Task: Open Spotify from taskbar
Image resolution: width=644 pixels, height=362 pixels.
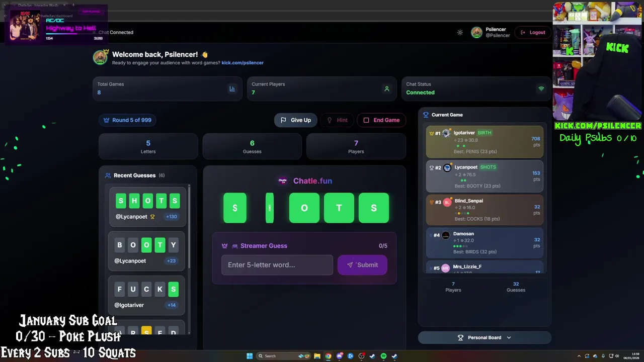Action: tap(383, 356)
